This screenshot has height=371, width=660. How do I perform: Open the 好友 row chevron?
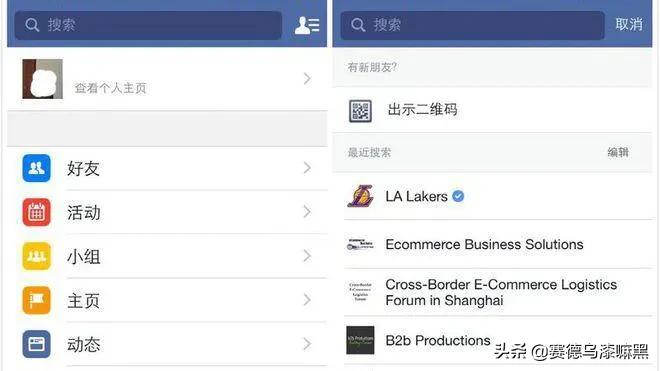tap(307, 168)
